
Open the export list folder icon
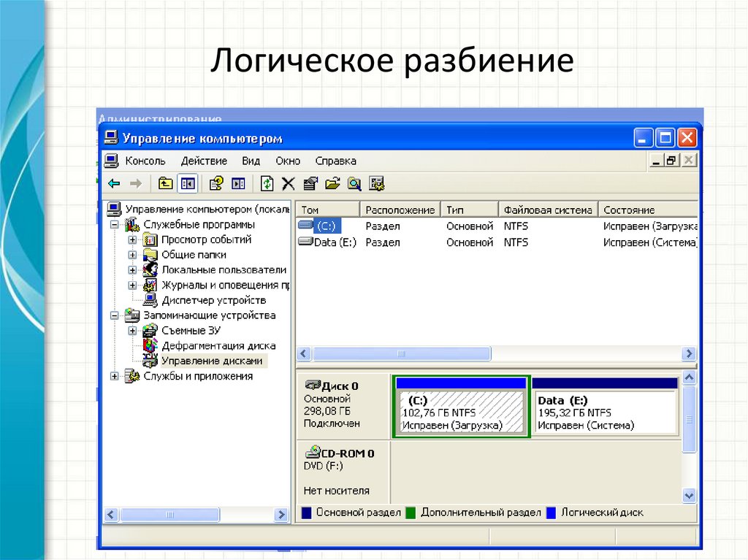coord(332,183)
